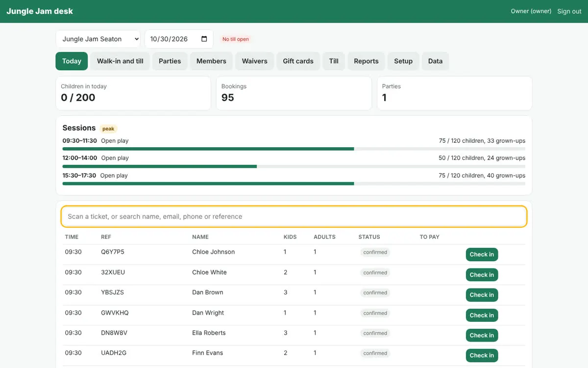Image resolution: width=588 pixels, height=368 pixels.
Task: Click the name Dan Wright
Action: [208, 313]
